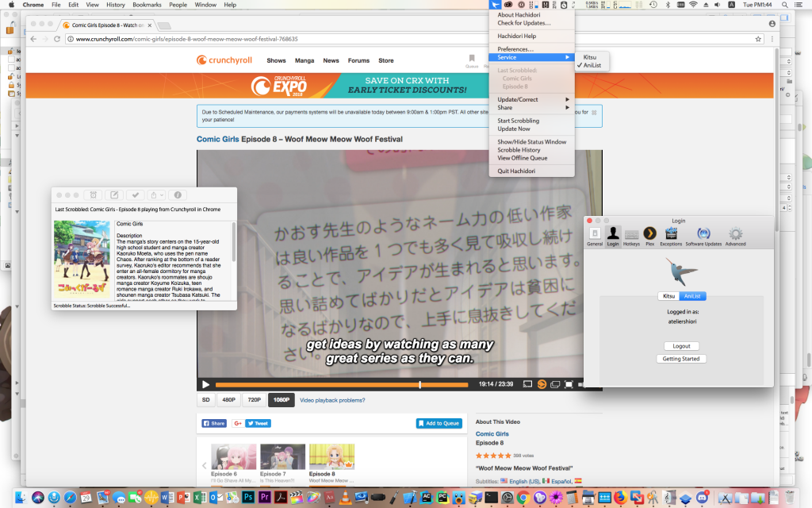Image resolution: width=812 pixels, height=508 pixels.
Task: Click the Hachidori hummingbird menu bar icon
Action: pos(496,5)
